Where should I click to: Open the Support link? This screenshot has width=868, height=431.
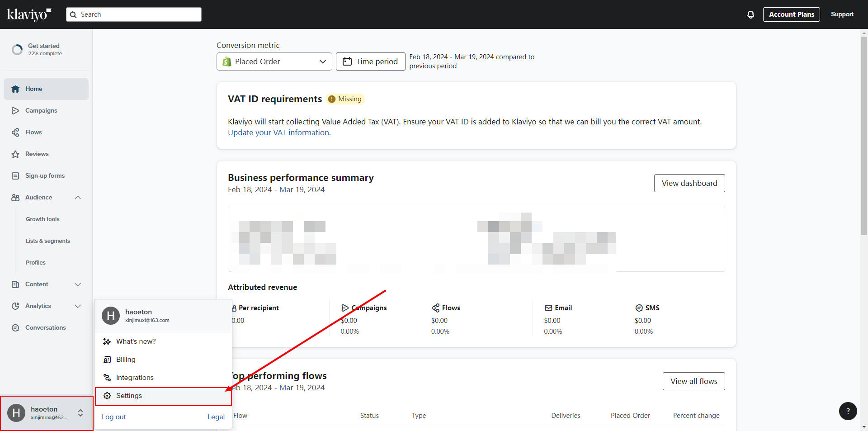click(x=842, y=14)
